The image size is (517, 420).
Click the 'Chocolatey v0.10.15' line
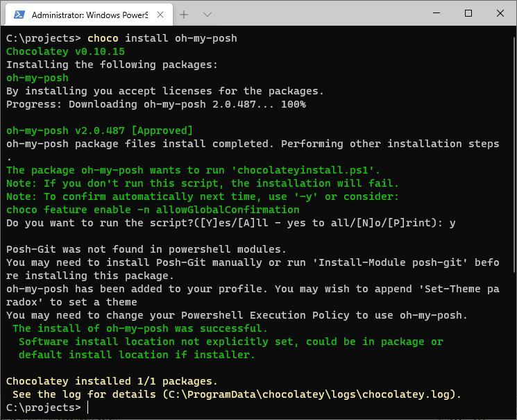click(65, 51)
